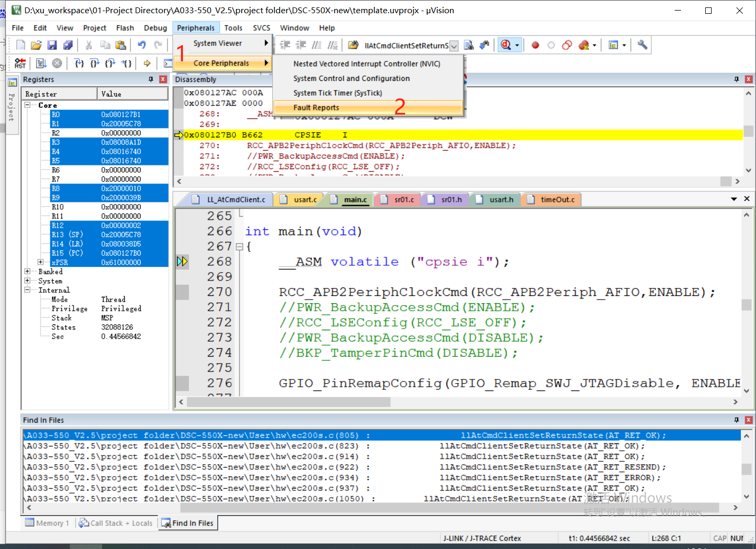The height and width of the screenshot is (549, 756).
Task: Click the Insert/Remove Breakpoint red dot icon
Action: (535, 45)
